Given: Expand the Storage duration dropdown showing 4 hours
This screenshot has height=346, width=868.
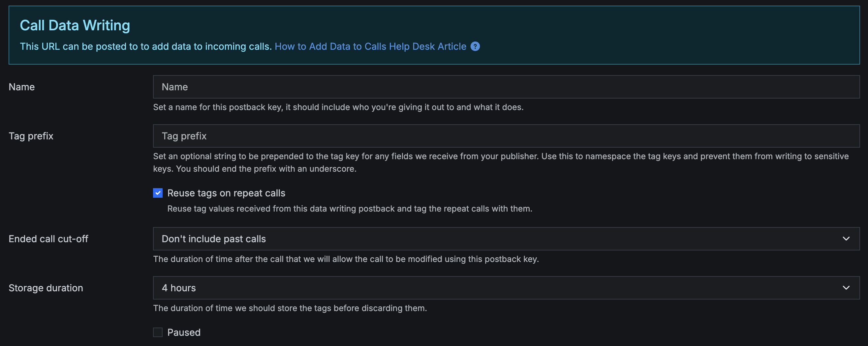Looking at the screenshot, I should [x=506, y=288].
